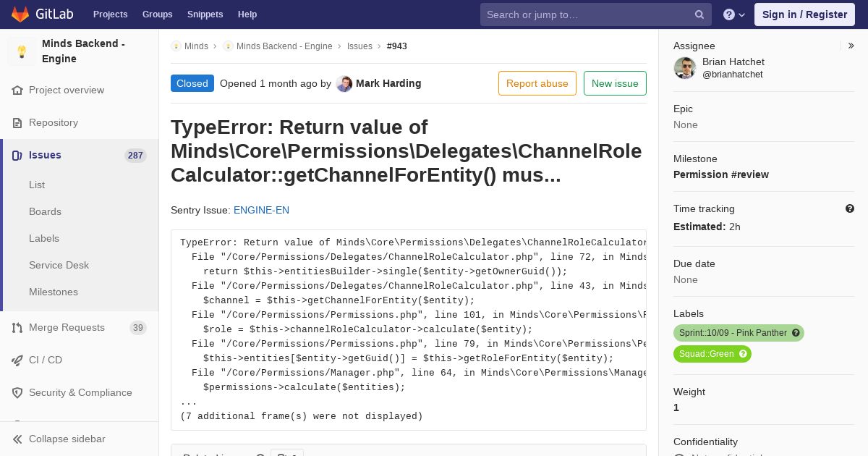Click Minds Backend - Engine breadcrumb
Viewport: 868px width, 456px height.
coord(284,46)
